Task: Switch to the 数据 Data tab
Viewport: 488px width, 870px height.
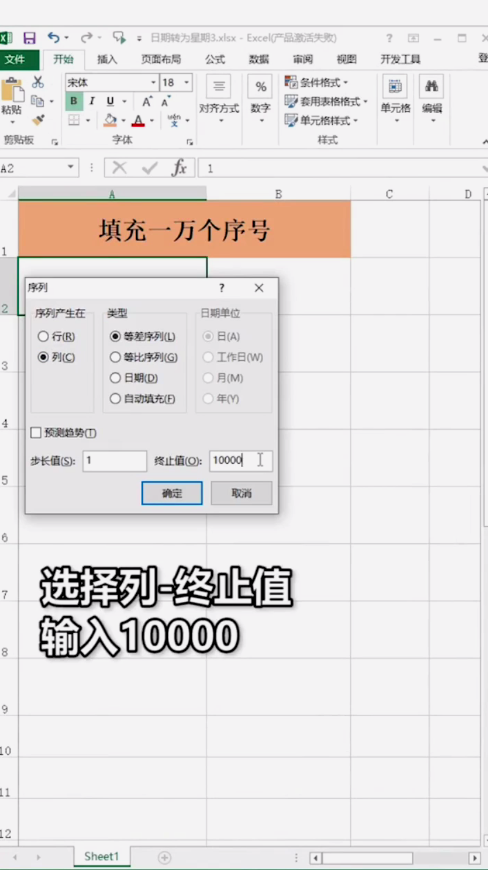Action: click(259, 59)
